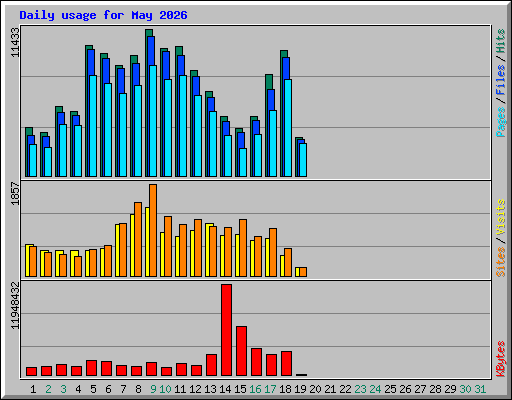Click day 14 on the x-axis
Image resolution: width=512 pixels, height=400 pixels.
coord(225,389)
